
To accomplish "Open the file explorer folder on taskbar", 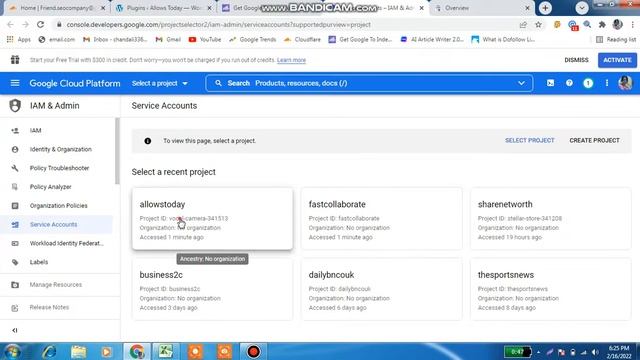I will tap(78, 351).
